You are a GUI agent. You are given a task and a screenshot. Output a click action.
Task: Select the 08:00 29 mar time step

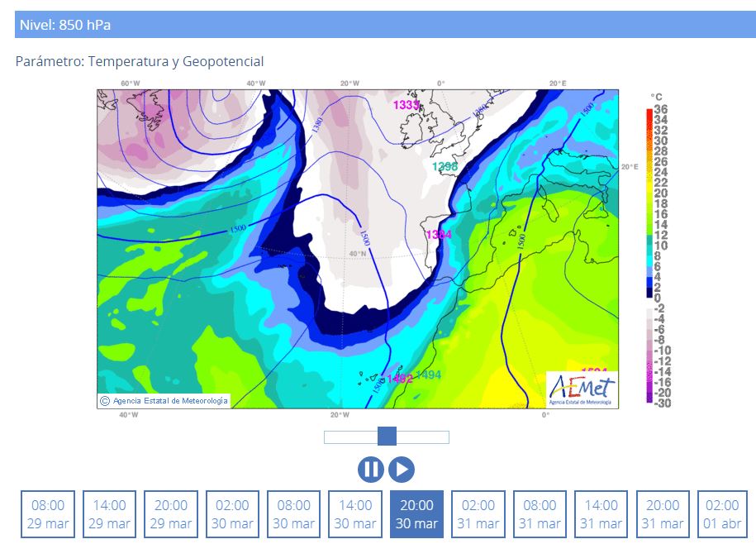tap(48, 514)
